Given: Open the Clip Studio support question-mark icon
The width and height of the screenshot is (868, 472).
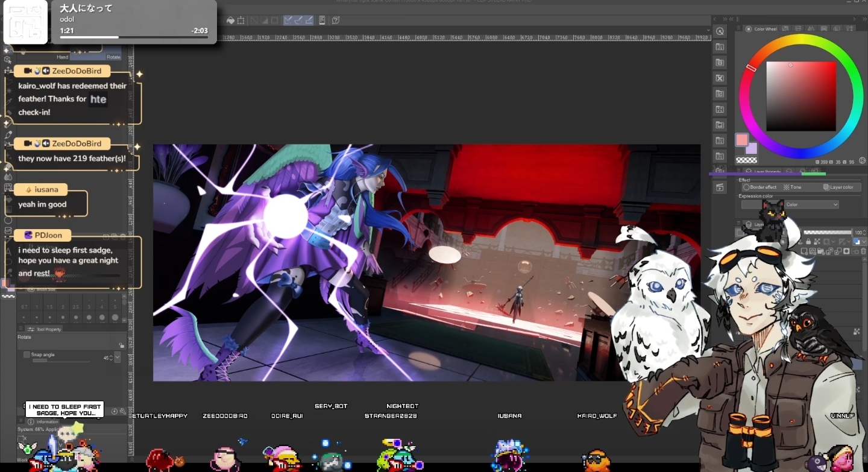Looking at the screenshot, I should pos(336,20).
